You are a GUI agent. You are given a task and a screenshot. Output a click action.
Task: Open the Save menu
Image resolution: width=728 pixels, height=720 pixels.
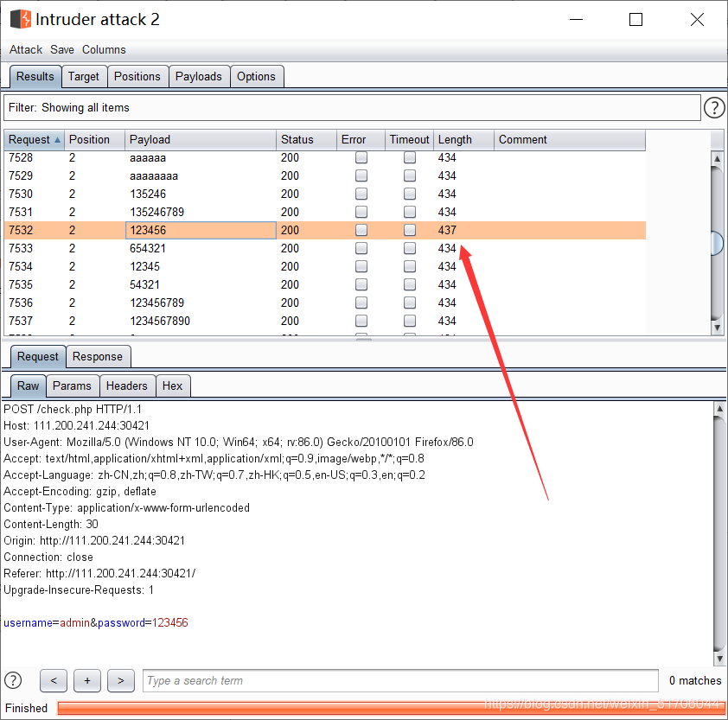pyautogui.click(x=61, y=49)
